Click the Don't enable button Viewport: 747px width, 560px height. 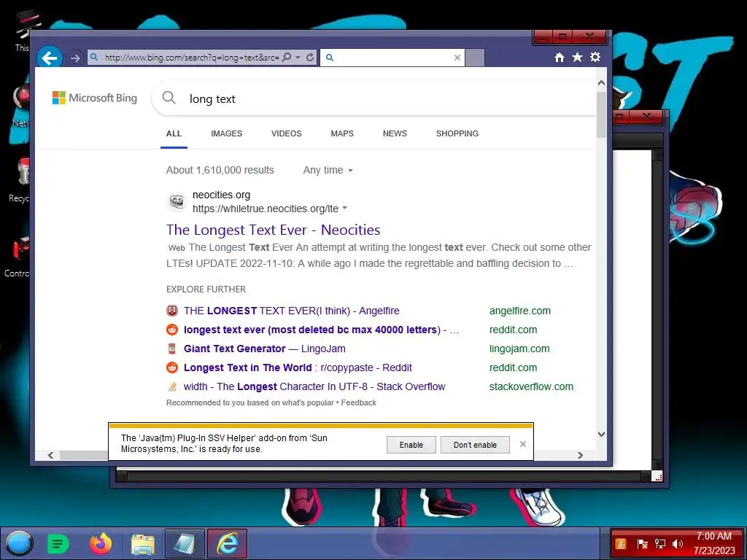[475, 445]
